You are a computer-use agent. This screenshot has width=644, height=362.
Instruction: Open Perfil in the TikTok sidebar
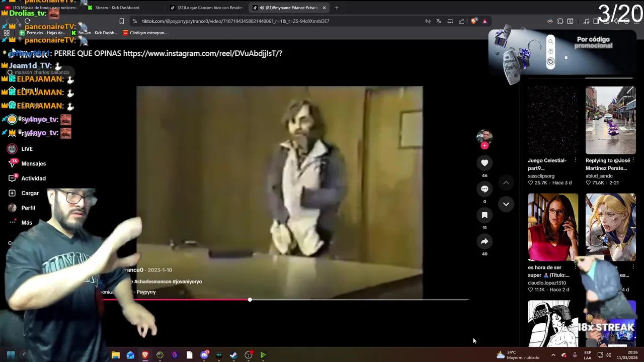22,208
